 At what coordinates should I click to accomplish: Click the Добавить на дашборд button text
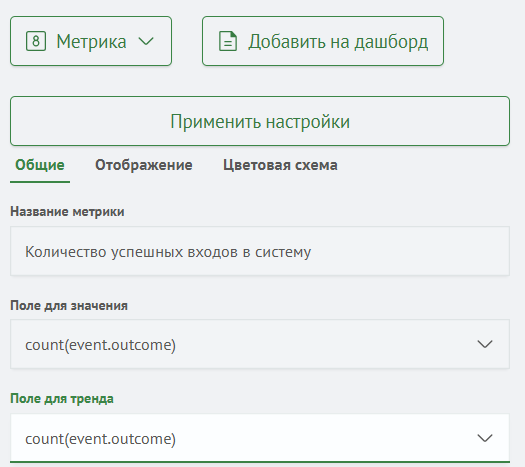pyautogui.click(x=338, y=42)
